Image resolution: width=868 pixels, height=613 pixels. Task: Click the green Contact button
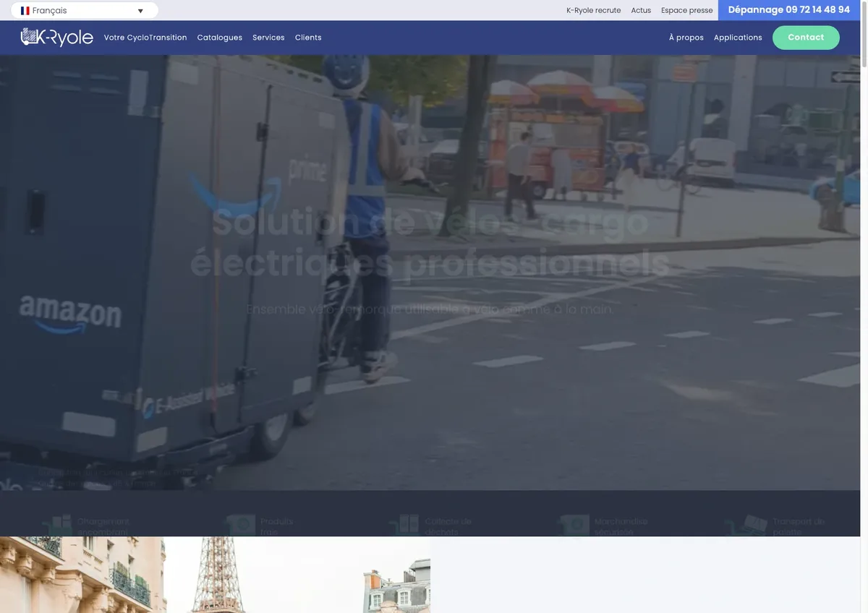pyautogui.click(x=806, y=38)
